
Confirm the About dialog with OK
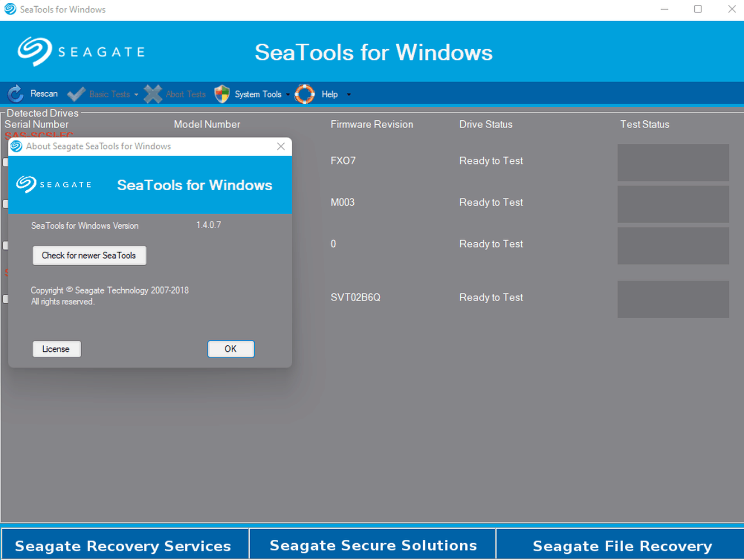(x=231, y=349)
